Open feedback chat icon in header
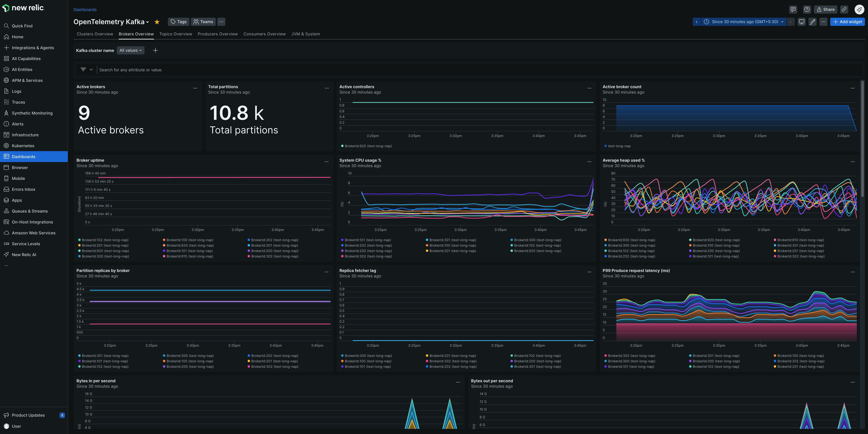Image resolution: width=868 pixels, height=434 pixels. click(793, 9)
